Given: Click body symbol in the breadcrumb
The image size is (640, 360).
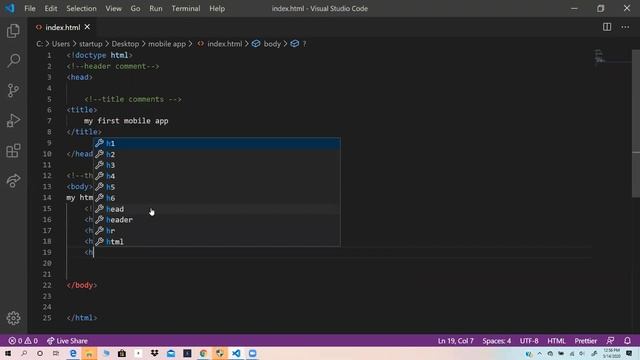Looking at the screenshot, I should [267, 44].
